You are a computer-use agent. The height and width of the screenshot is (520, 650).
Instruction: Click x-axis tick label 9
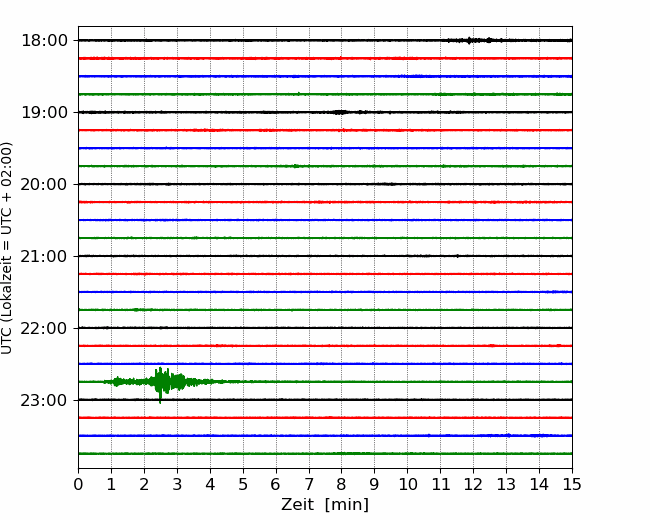coord(375,484)
